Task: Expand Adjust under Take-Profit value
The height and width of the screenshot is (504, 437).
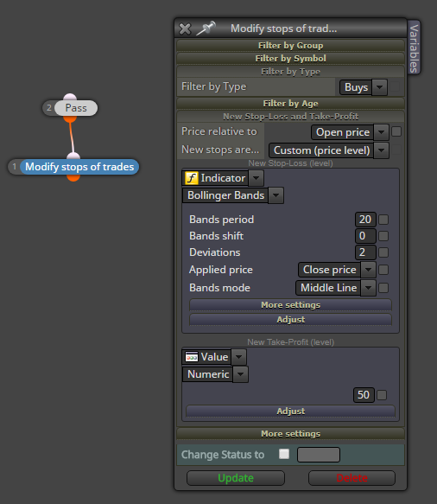Action: 290,411
